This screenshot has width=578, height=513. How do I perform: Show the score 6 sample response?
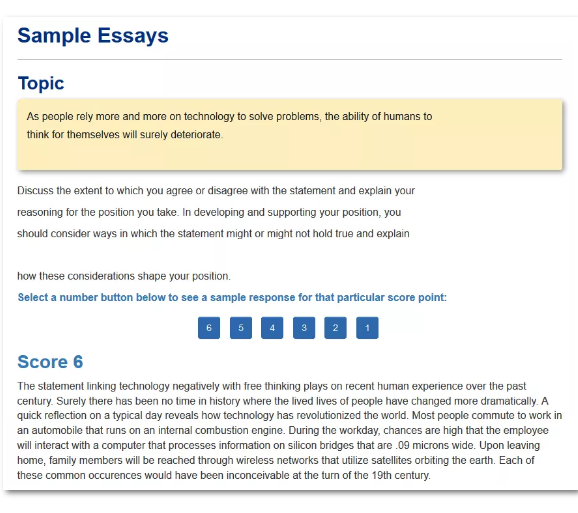pos(209,328)
